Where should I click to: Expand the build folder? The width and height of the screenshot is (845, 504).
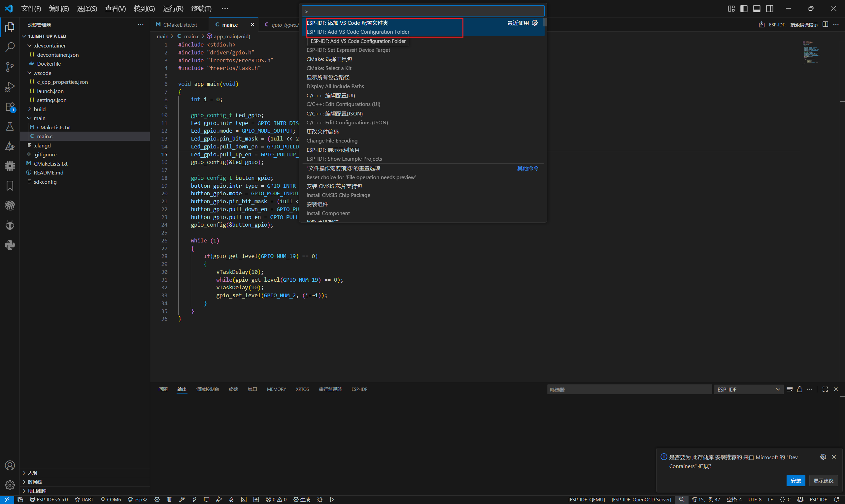click(39, 109)
